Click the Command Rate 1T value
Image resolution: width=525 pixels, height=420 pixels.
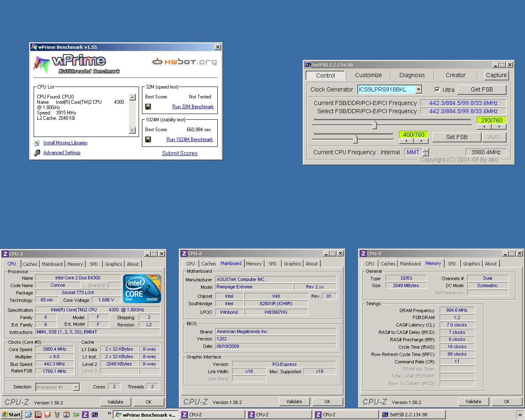point(457,361)
